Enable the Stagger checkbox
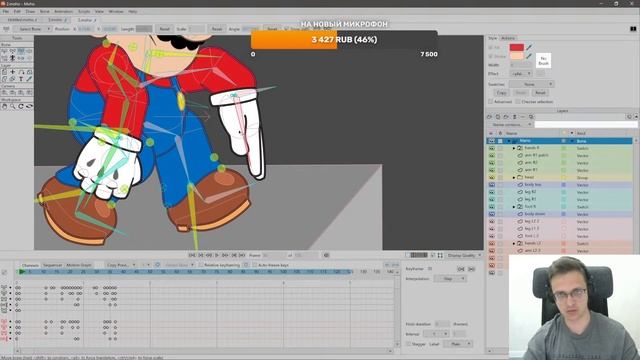The image size is (640, 360). [409, 344]
